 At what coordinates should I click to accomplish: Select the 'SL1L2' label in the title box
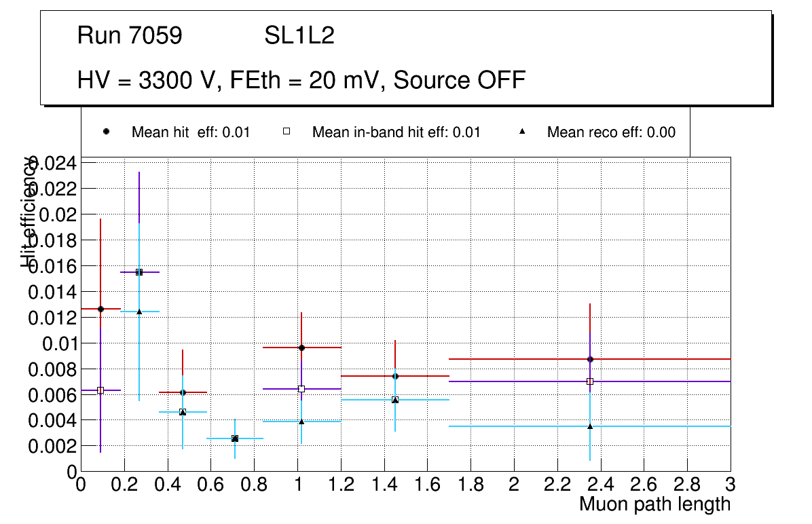click(299, 36)
